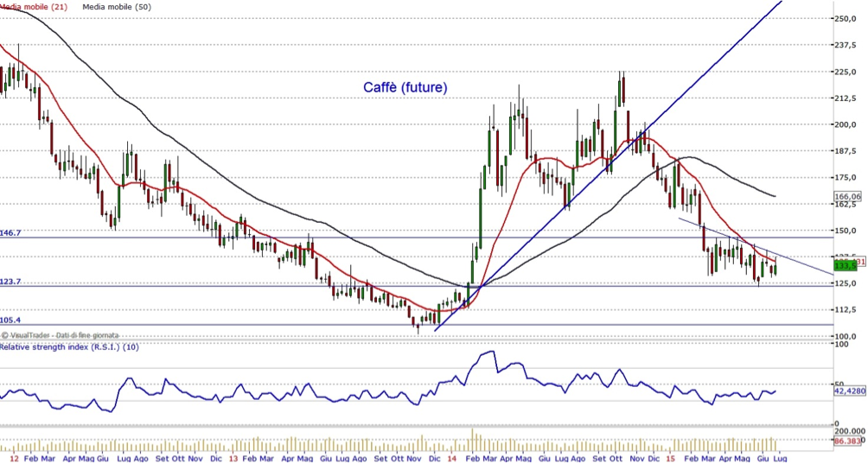Screen dimensions: 868x463
Task: Click the 112,5 price axis label
Action: click(845, 310)
